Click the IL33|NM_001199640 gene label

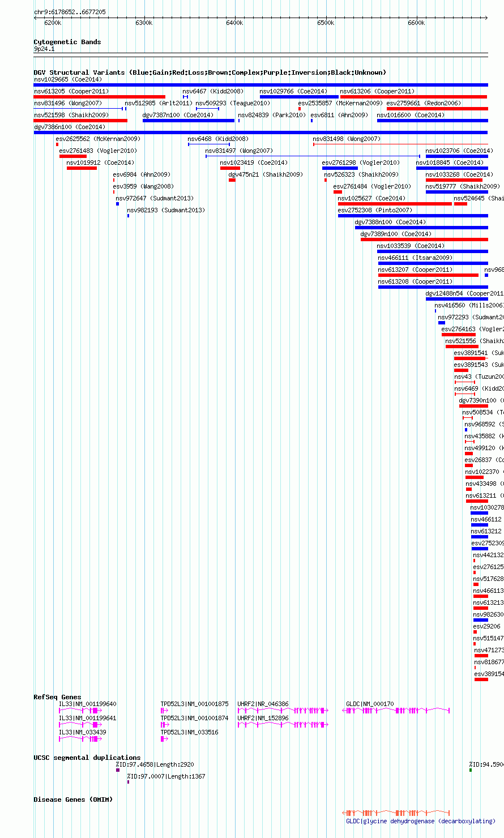tap(88, 704)
